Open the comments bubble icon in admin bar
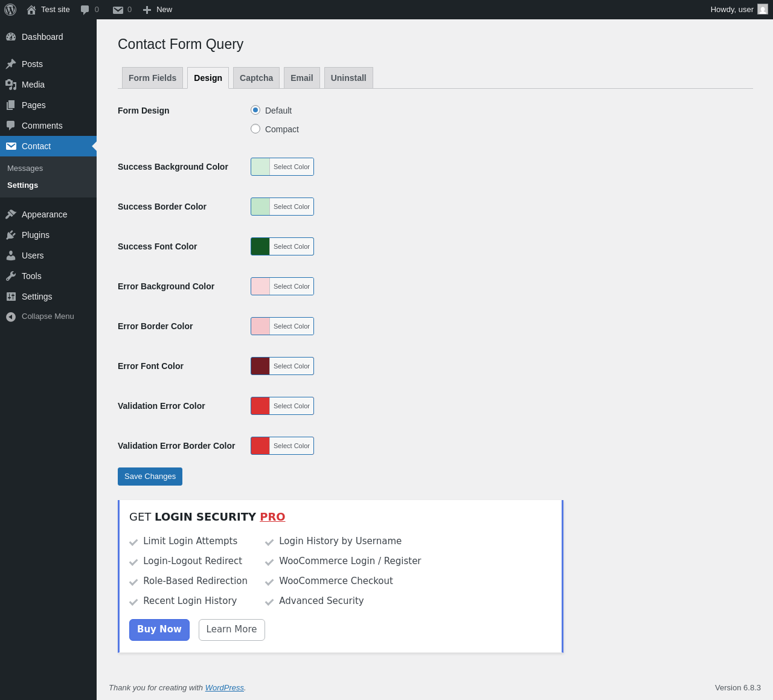The width and height of the screenshot is (773, 700). tap(85, 10)
